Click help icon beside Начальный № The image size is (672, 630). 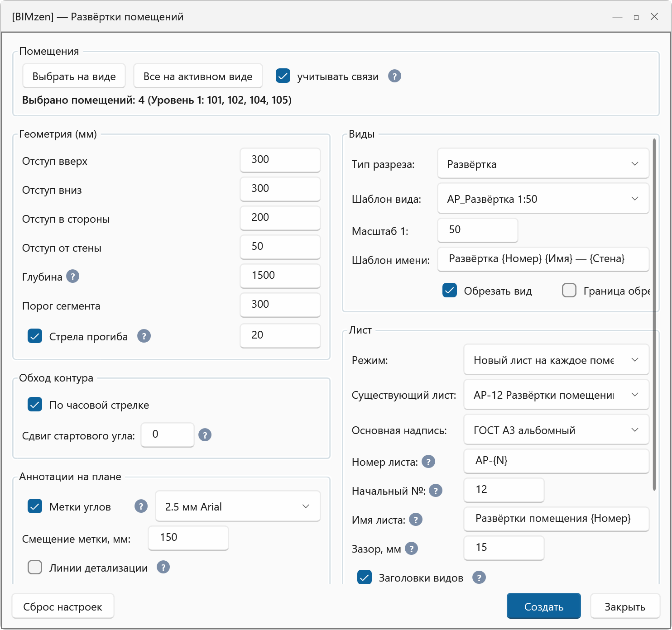[x=436, y=490]
